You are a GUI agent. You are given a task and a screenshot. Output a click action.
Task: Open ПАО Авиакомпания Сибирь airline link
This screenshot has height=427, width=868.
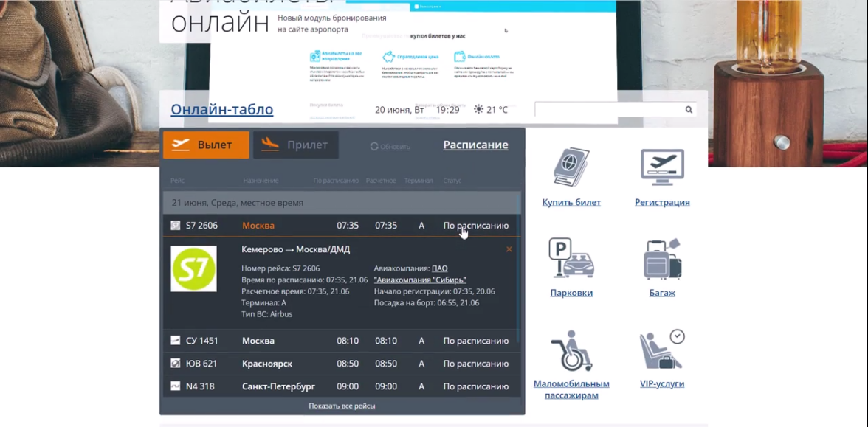[420, 274]
